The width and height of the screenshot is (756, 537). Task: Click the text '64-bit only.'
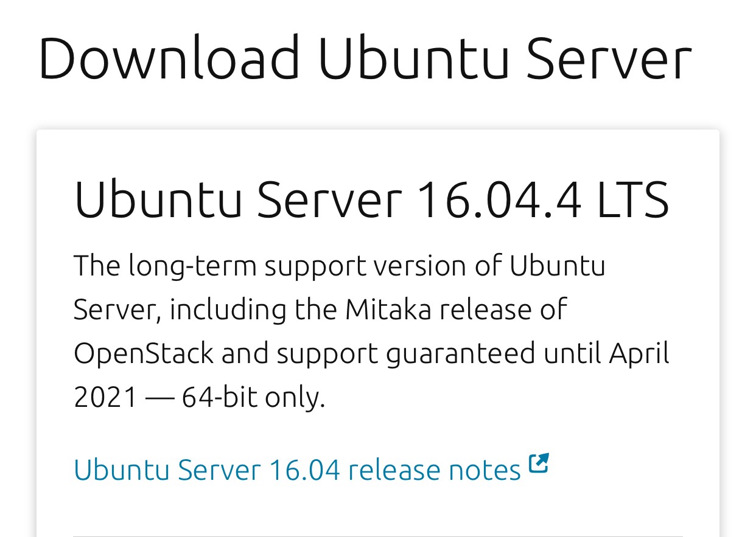[253, 397]
